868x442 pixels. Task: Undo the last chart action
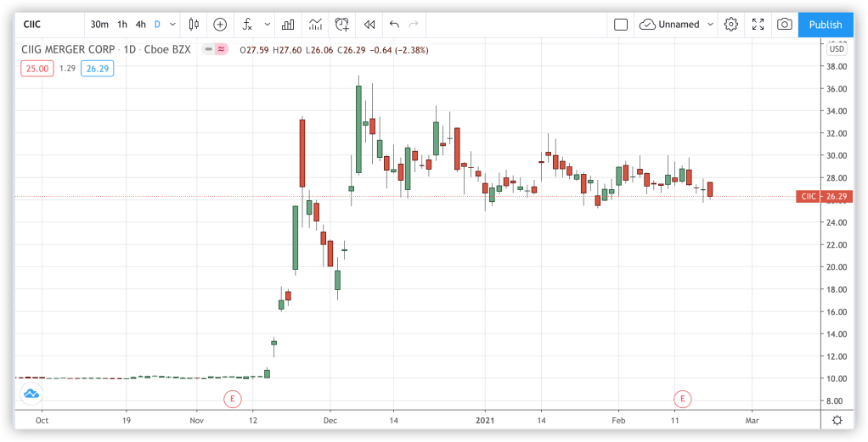coord(394,25)
